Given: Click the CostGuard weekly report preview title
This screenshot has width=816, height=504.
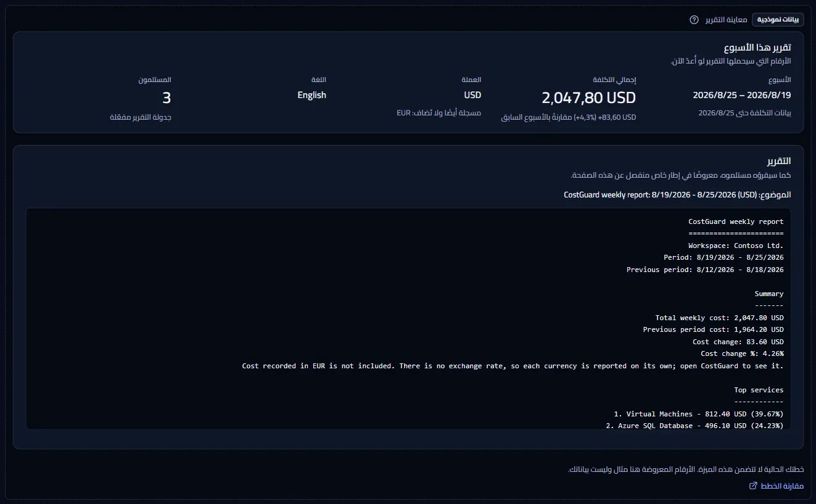Looking at the screenshot, I should (736, 221).
